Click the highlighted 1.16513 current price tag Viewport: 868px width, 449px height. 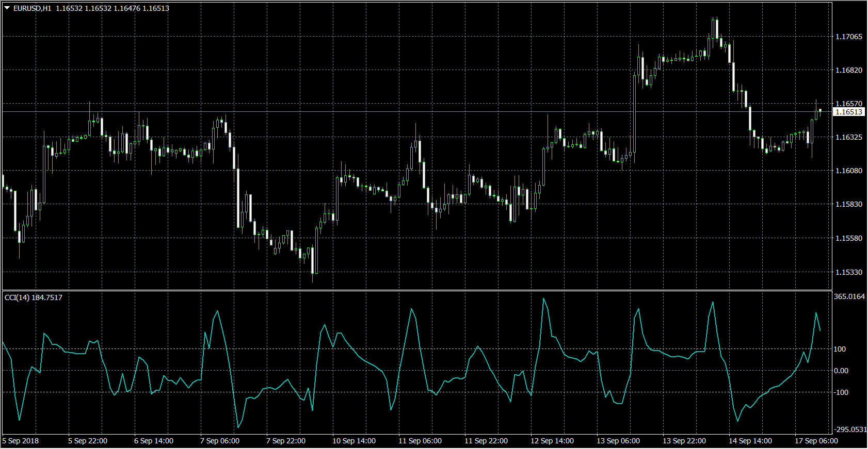848,112
